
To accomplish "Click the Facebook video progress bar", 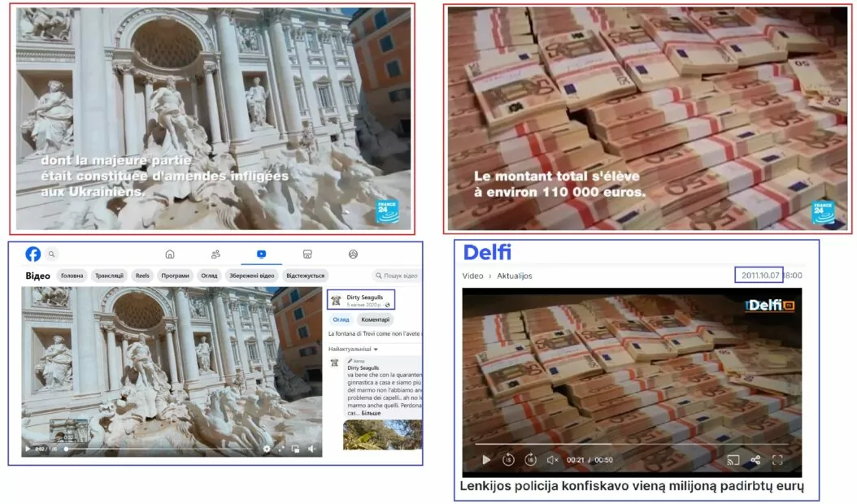I will [161, 449].
